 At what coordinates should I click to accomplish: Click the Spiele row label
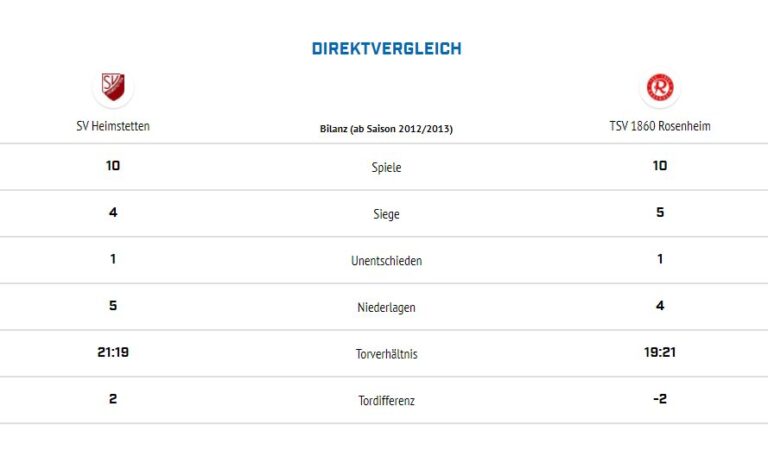click(386, 167)
